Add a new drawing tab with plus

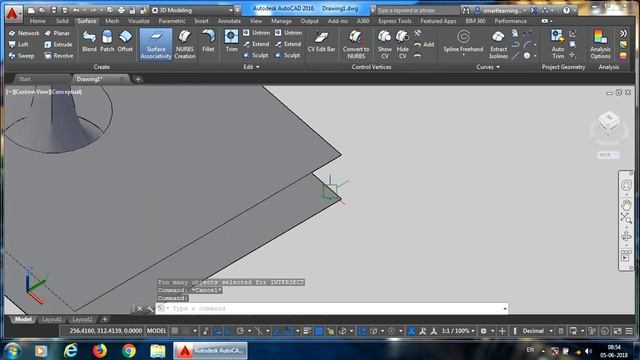[x=138, y=79]
